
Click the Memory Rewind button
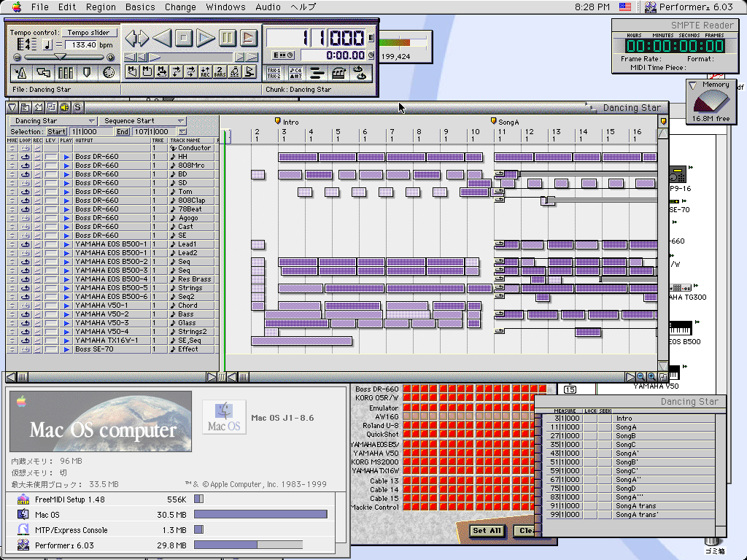[x=133, y=72]
